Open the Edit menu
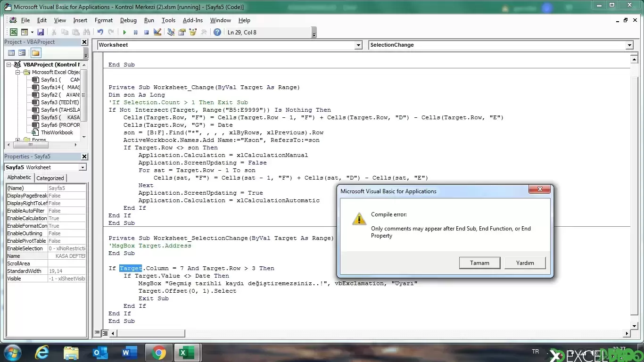644x362 pixels. 42,20
